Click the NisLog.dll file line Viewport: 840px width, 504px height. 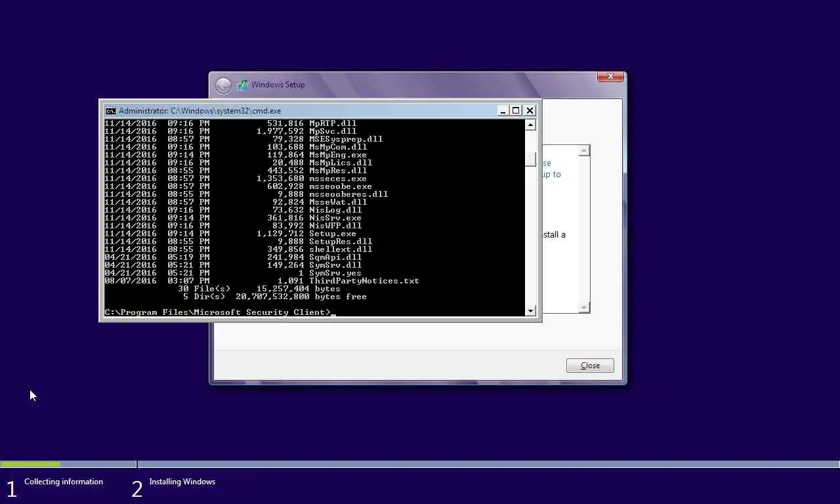[x=233, y=210]
